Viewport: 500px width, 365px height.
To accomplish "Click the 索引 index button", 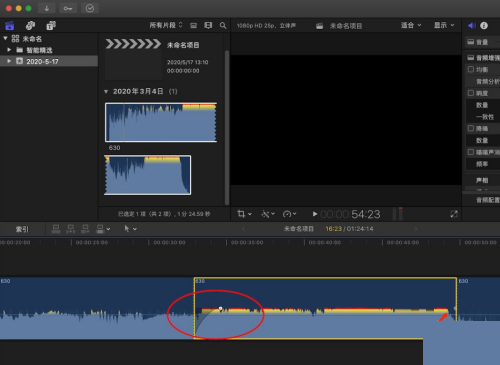I will point(22,229).
